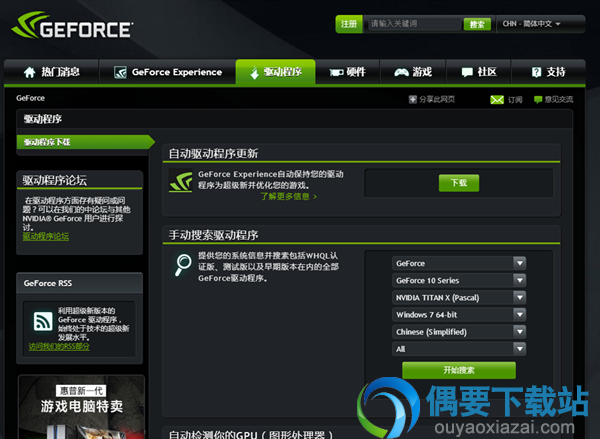
Task: Click the question mark icon beside 支持
Action: point(536,72)
